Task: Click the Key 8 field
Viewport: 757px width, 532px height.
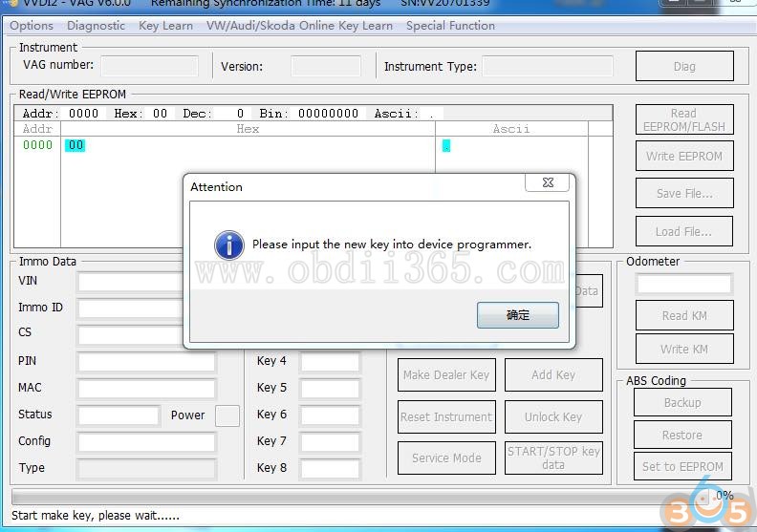Action: (x=330, y=469)
